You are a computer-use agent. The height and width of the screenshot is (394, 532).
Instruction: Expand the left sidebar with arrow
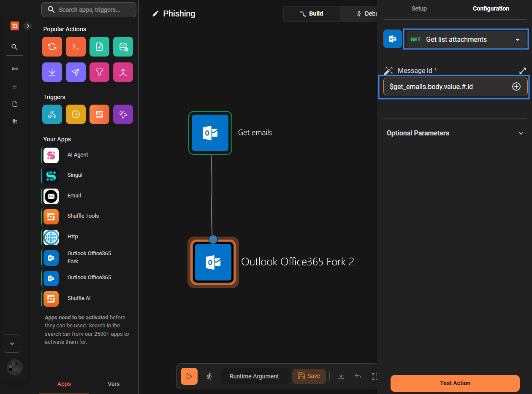28,26
